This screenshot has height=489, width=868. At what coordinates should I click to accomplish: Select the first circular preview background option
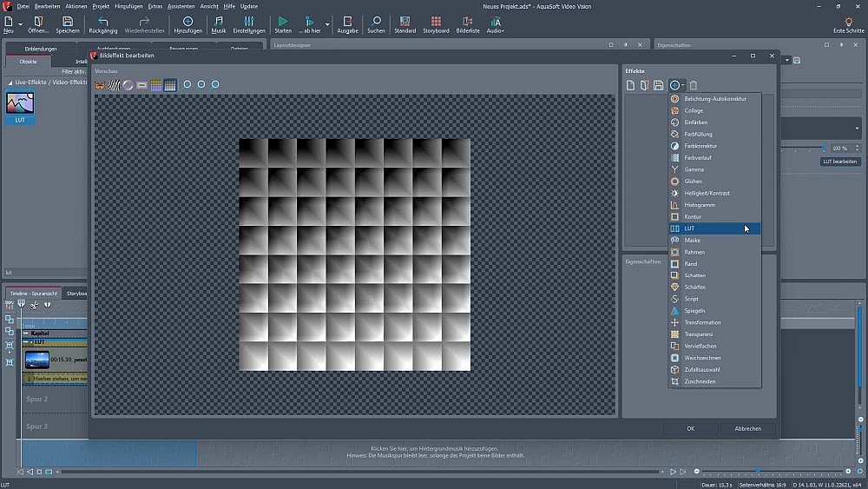click(x=187, y=84)
